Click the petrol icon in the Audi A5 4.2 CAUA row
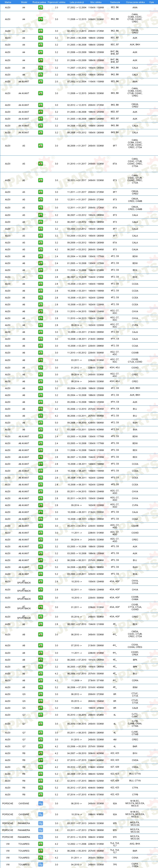This screenshot has height=868, width=158. click(40, 250)
